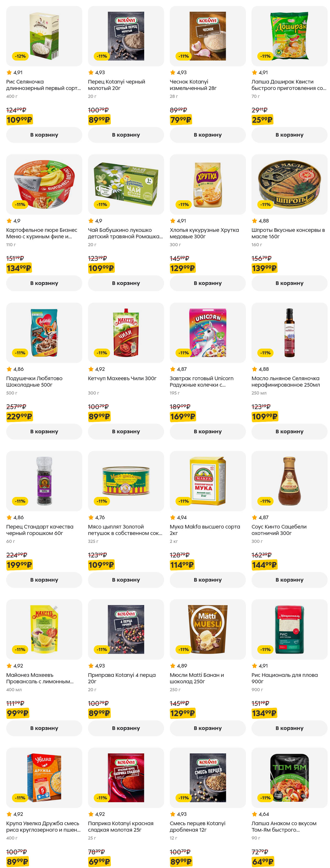Image resolution: width=330 pixels, height=868 pixels.
Task: Click the Майонез Махеевъ Провансаль product image
Action: coord(44,629)
